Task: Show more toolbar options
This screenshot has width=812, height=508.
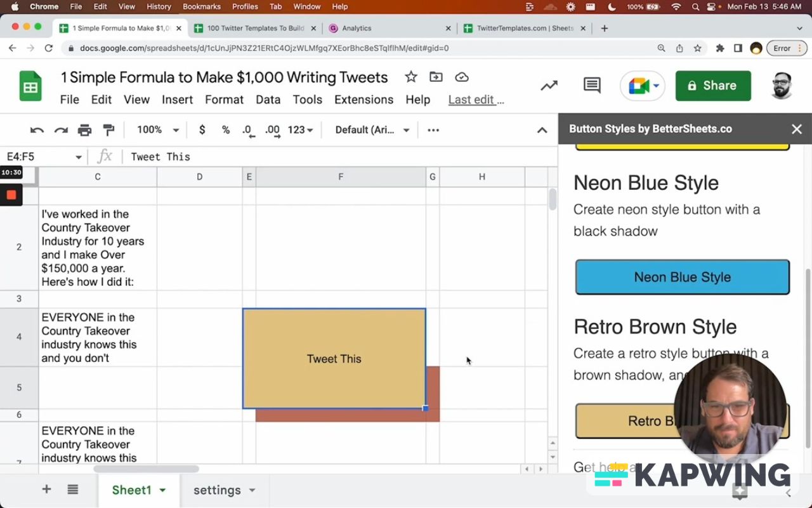Action: tap(433, 130)
